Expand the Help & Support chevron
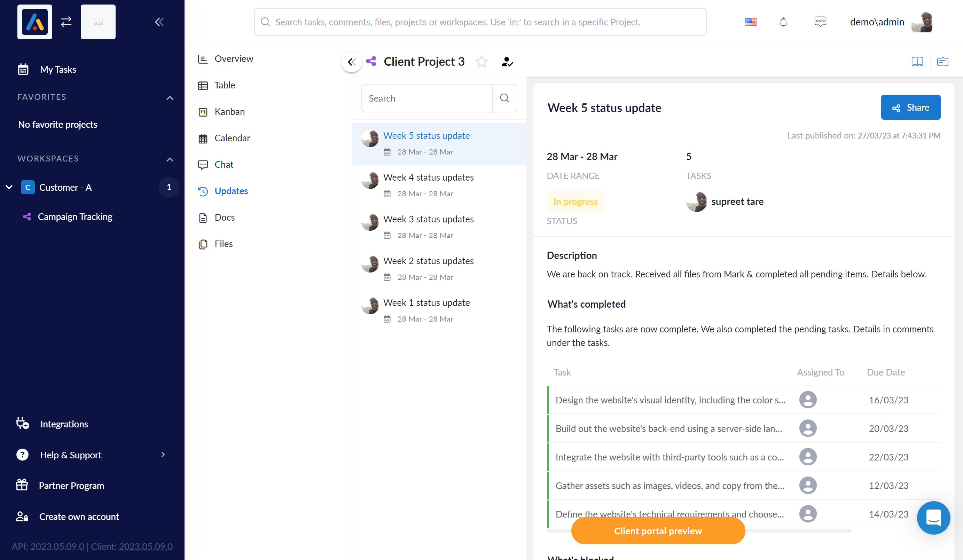 point(164,455)
